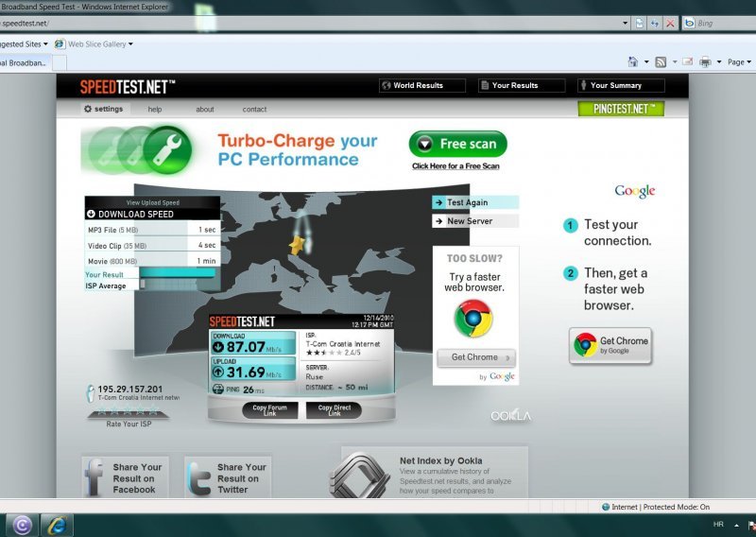
Task: Expand the Home button dropdown arrow
Action: click(x=646, y=61)
